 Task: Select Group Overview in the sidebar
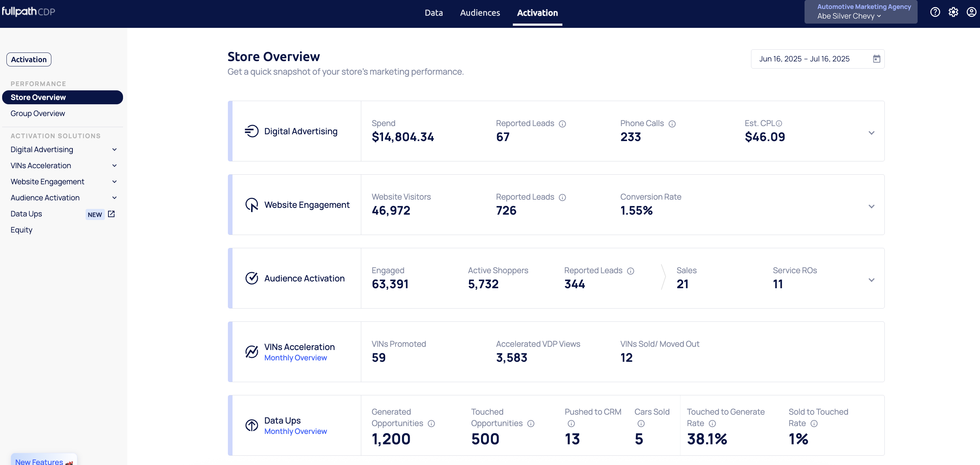(x=38, y=114)
